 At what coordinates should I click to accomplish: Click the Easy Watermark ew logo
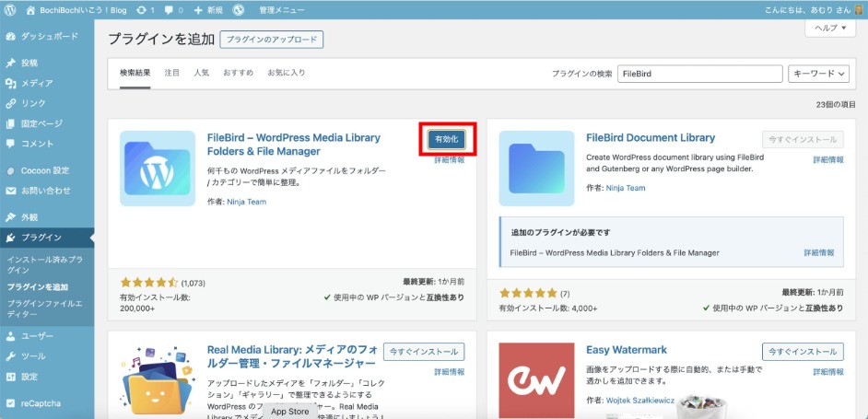tap(536, 381)
